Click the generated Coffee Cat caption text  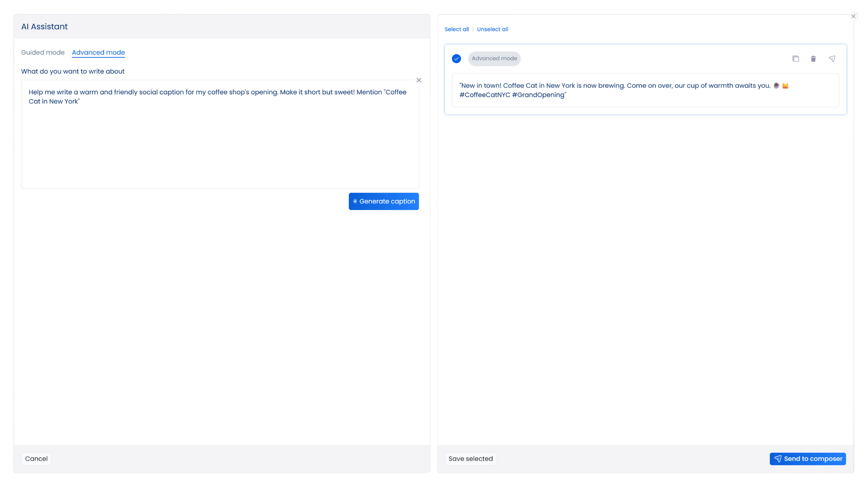coord(614,86)
